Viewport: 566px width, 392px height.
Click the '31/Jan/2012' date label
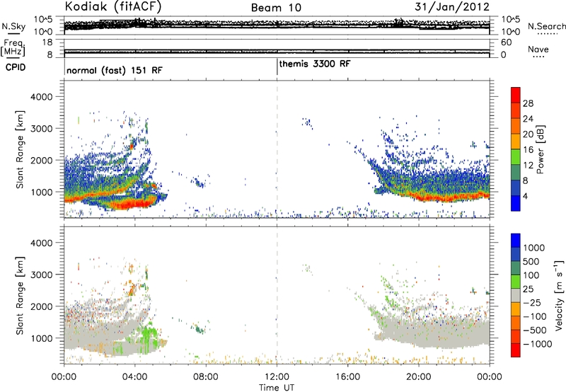(452, 6)
